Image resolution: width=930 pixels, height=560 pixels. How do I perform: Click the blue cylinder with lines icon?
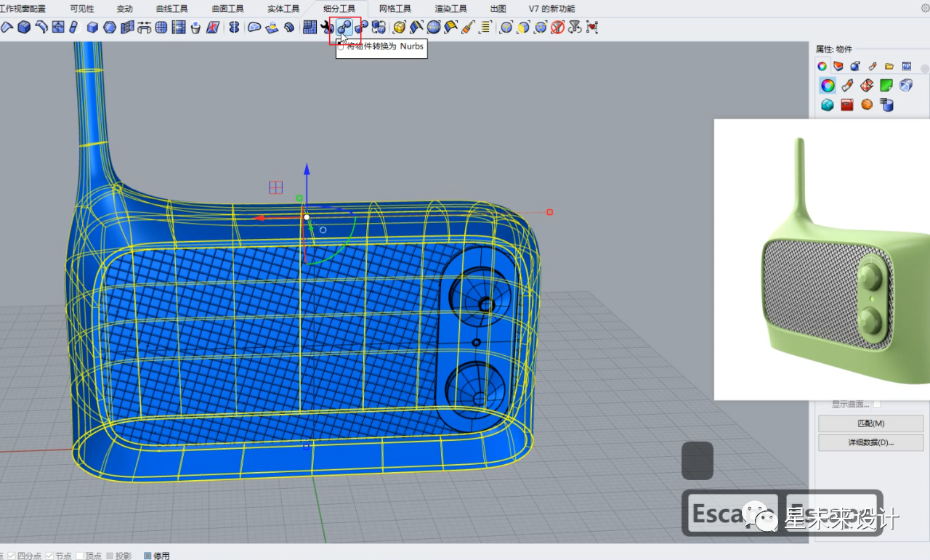click(886, 105)
